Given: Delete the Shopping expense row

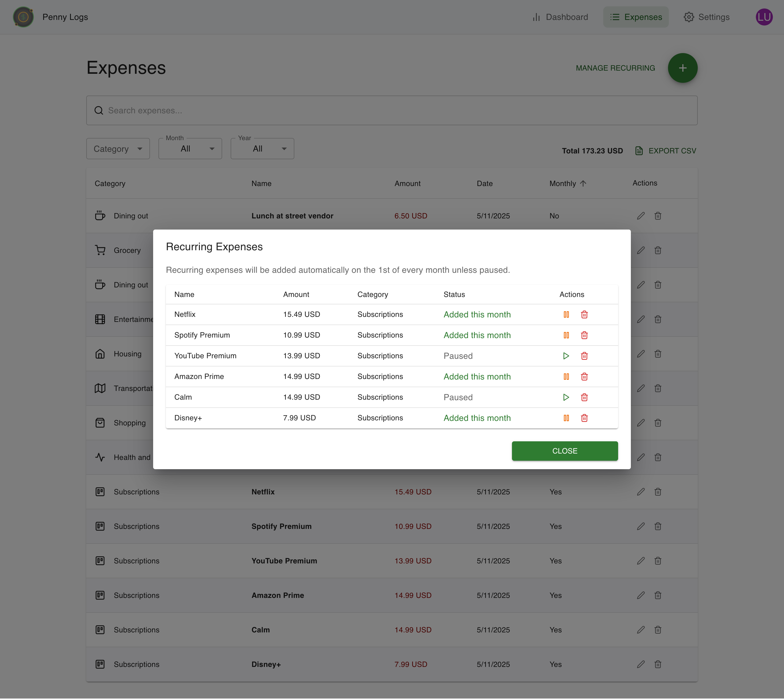Looking at the screenshot, I should (x=658, y=423).
